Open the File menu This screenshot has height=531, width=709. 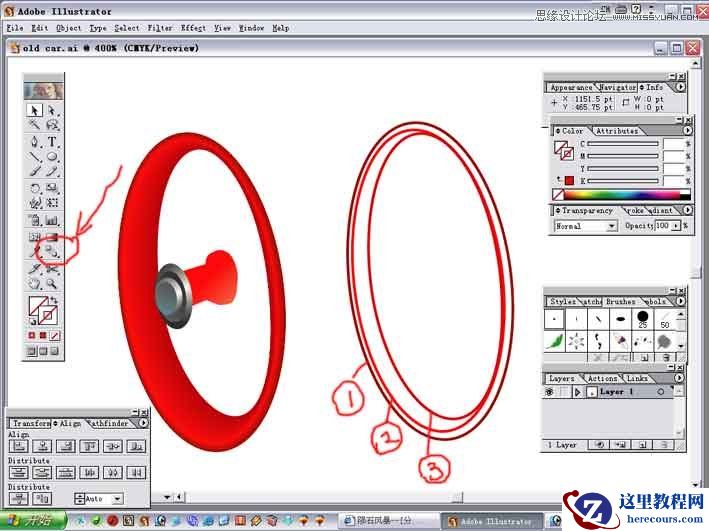tap(15, 28)
